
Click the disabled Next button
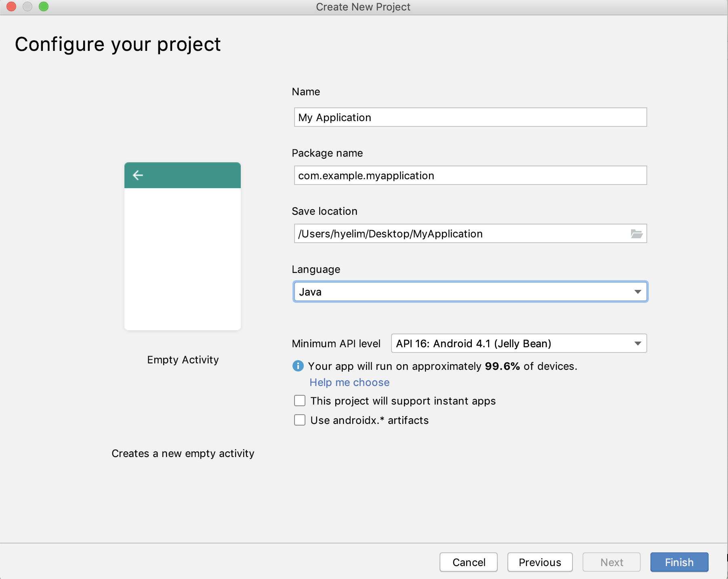612,562
